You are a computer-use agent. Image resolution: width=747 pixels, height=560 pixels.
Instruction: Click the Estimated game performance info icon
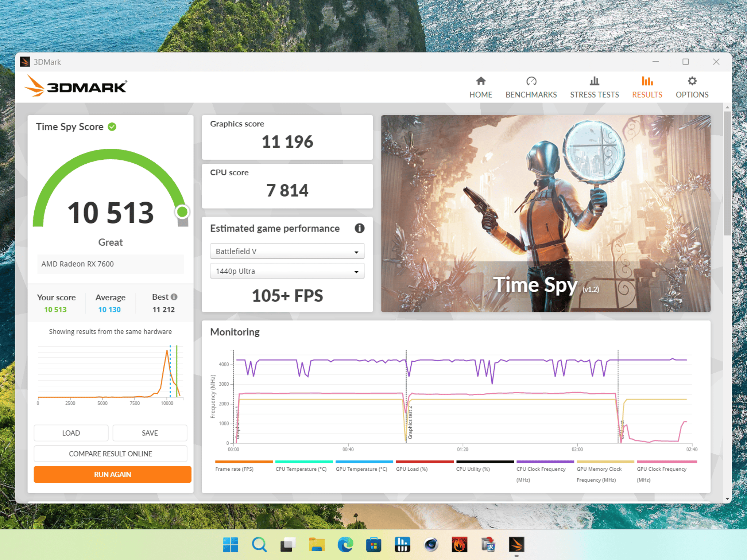(359, 228)
